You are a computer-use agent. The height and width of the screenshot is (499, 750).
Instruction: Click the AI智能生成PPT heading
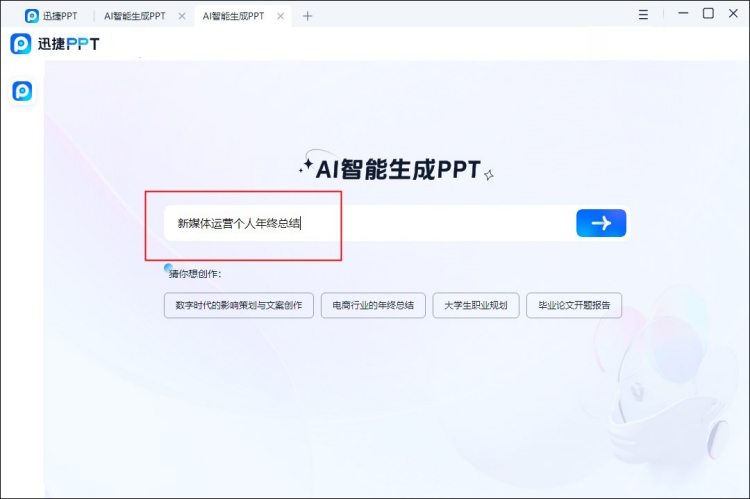[398, 169]
